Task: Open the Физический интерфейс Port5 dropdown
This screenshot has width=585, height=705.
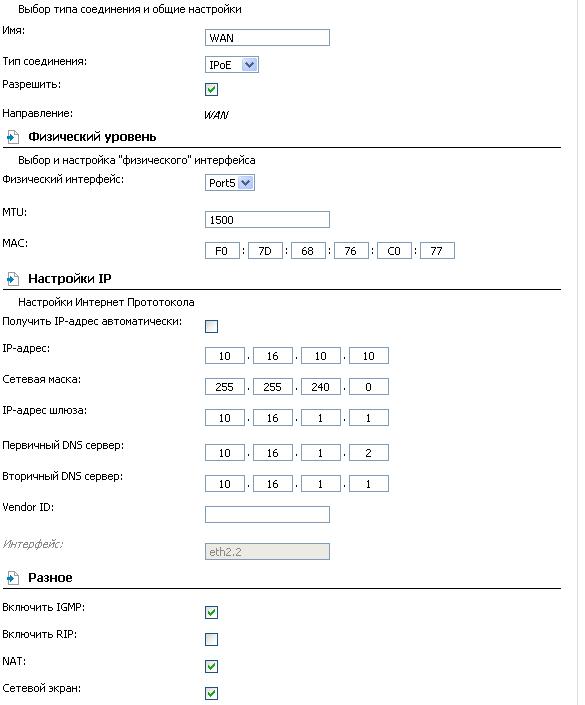Action: tap(230, 183)
